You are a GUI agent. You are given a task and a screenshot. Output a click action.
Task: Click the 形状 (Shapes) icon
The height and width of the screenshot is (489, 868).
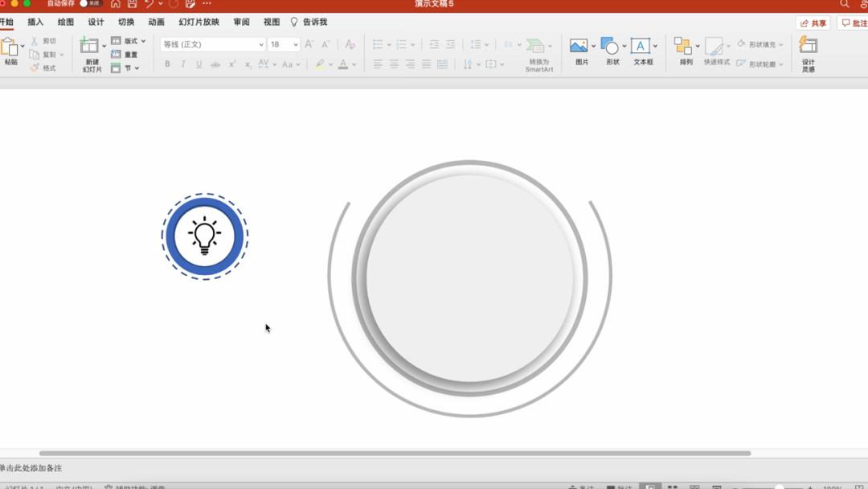pyautogui.click(x=609, y=46)
